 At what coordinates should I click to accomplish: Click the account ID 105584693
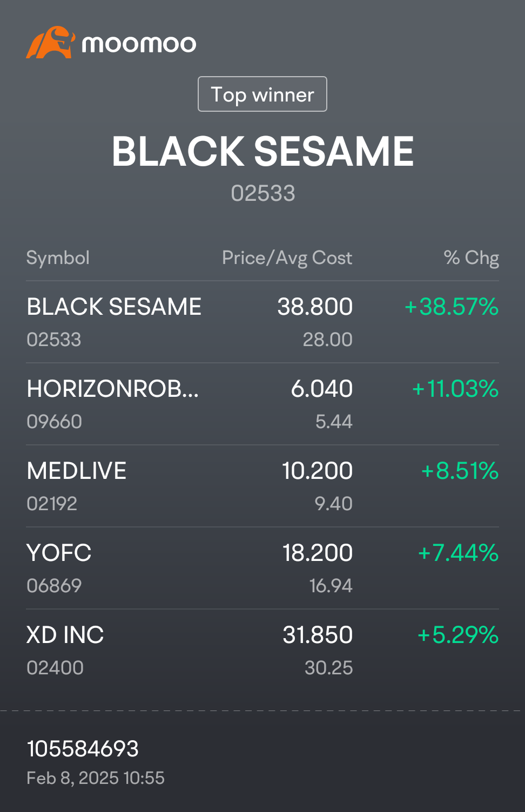(83, 749)
